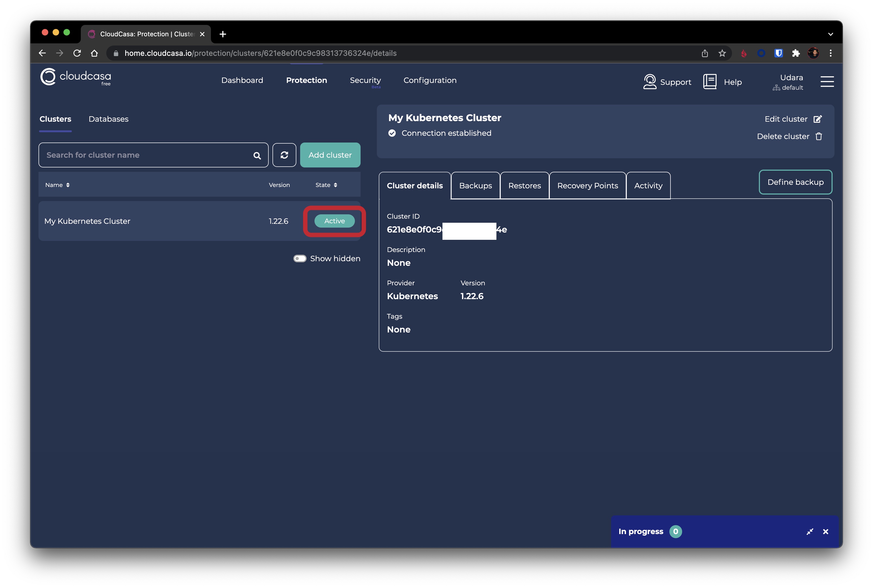Viewport: 873px width, 588px height.
Task: Open Dashboard menu
Action: click(242, 80)
